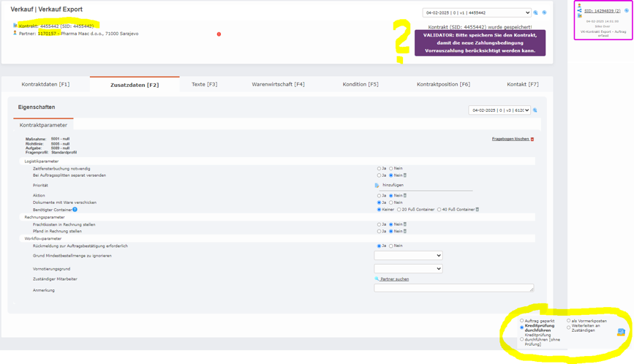Expand 'Grund Mindestbestellmenge zu ignorieren' dropdown
This screenshot has height=364, width=634.
[x=408, y=256]
